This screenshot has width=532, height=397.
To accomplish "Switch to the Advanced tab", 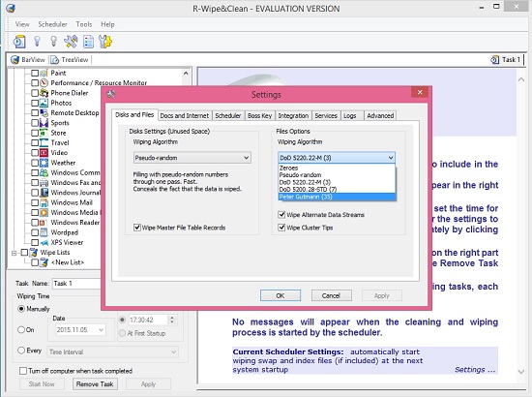I will tap(380, 115).
